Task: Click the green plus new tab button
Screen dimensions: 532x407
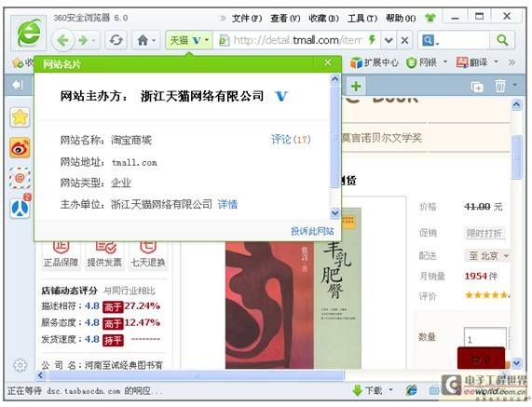Action: coord(356,86)
